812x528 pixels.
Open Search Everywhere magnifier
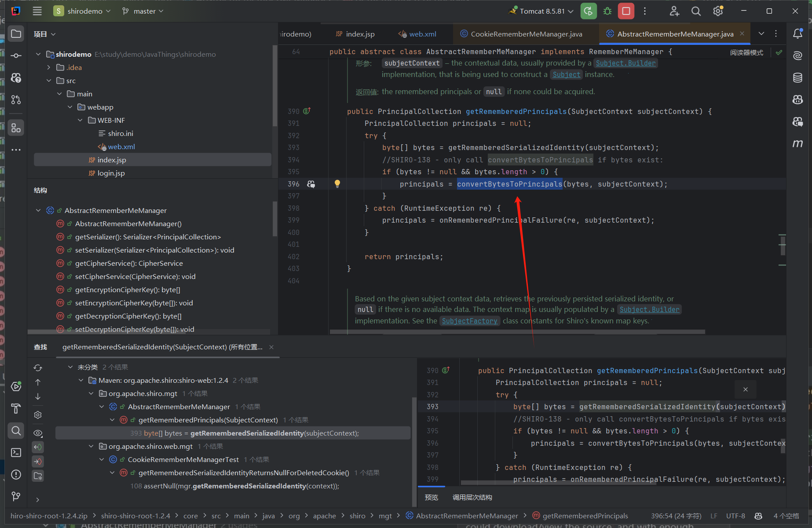696,11
